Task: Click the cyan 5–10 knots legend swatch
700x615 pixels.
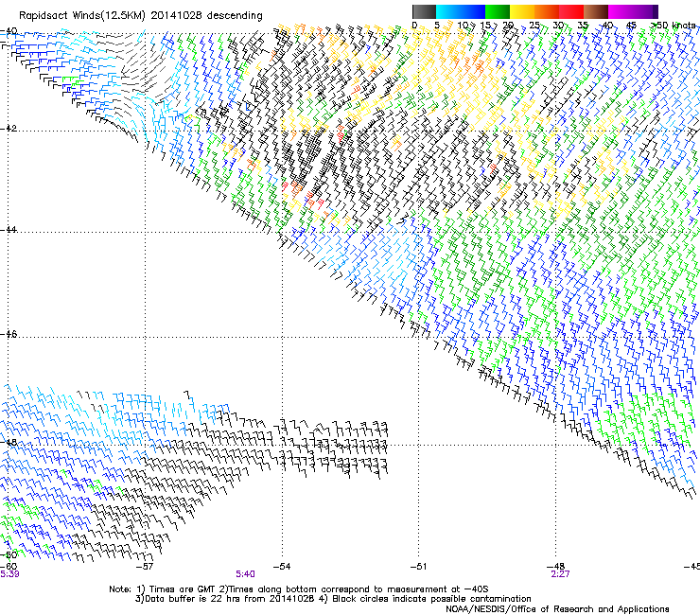Action: pyautogui.click(x=448, y=11)
